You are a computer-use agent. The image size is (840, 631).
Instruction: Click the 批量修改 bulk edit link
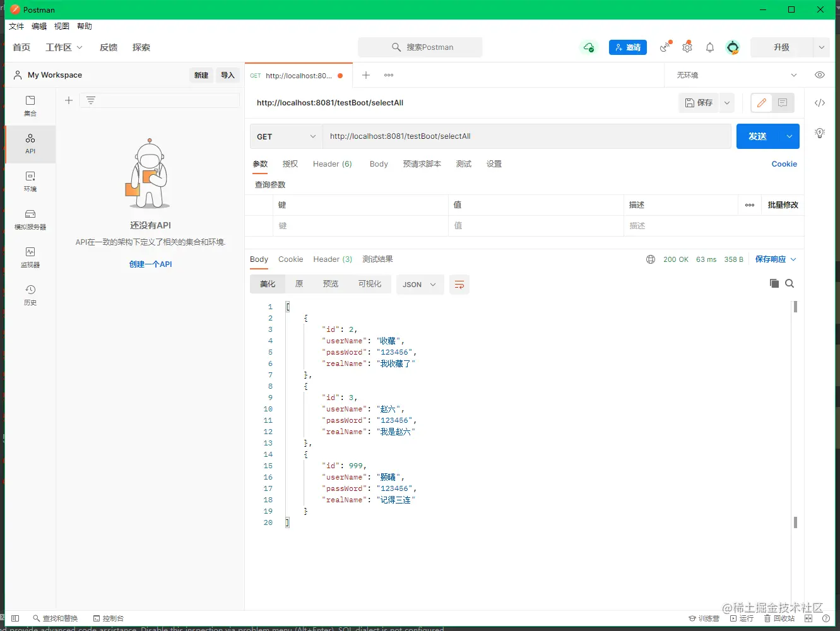(783, 205)
